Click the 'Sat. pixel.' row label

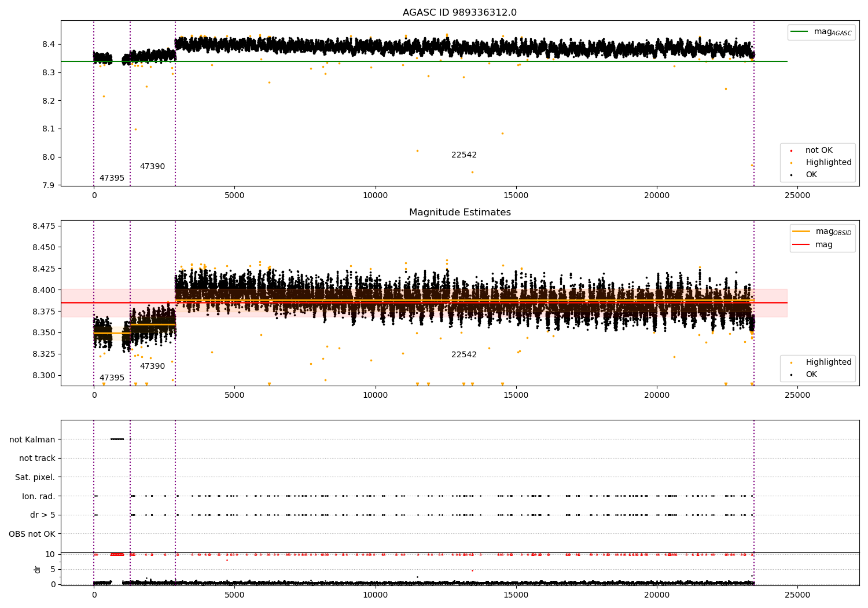click(35, 478)
